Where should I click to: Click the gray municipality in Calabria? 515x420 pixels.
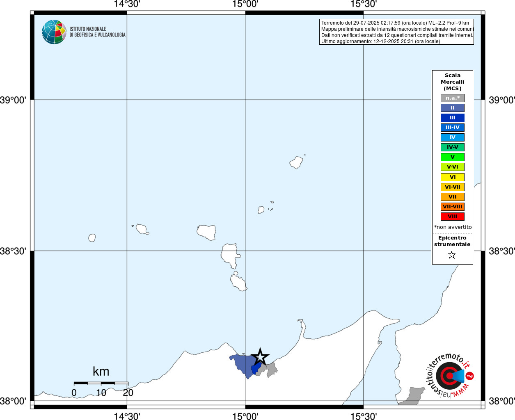coord(412,396)
